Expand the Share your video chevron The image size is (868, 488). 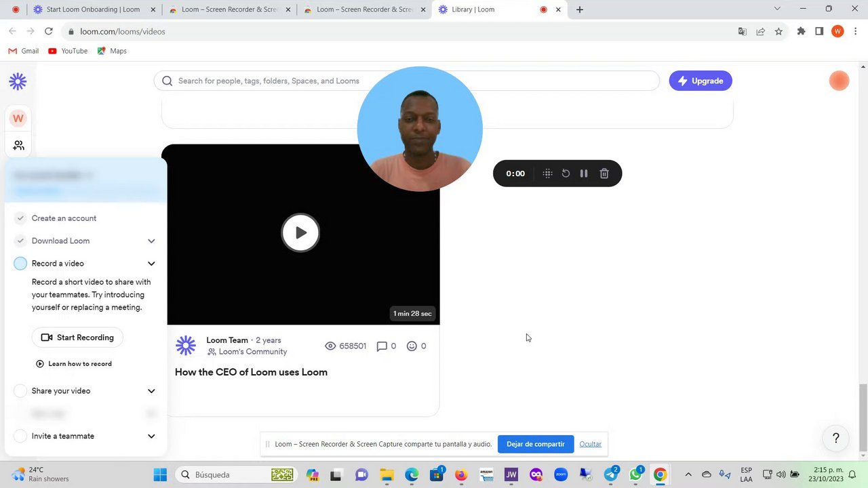point(151,391)
